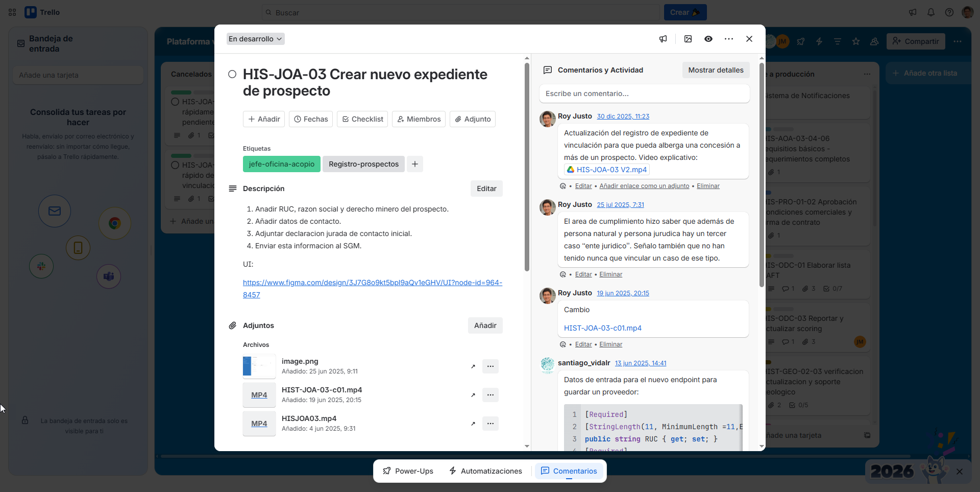Add reaction to 30 dic comment

[x=563, y=186]
